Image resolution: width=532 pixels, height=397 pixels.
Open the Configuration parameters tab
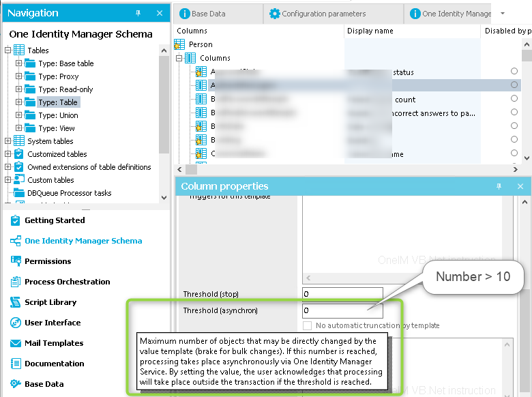click(333, 14)
